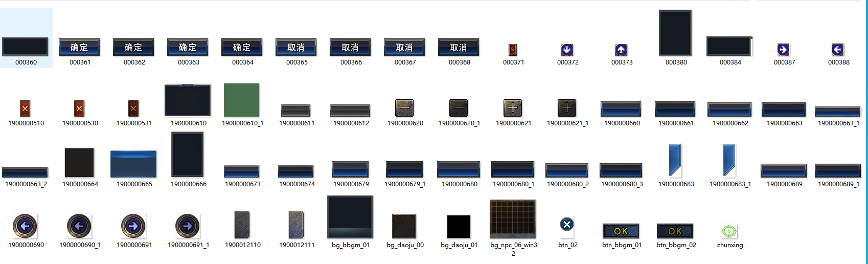Select the 1900000612 gray bar image

pyautogui.click(x=350, y=110)
